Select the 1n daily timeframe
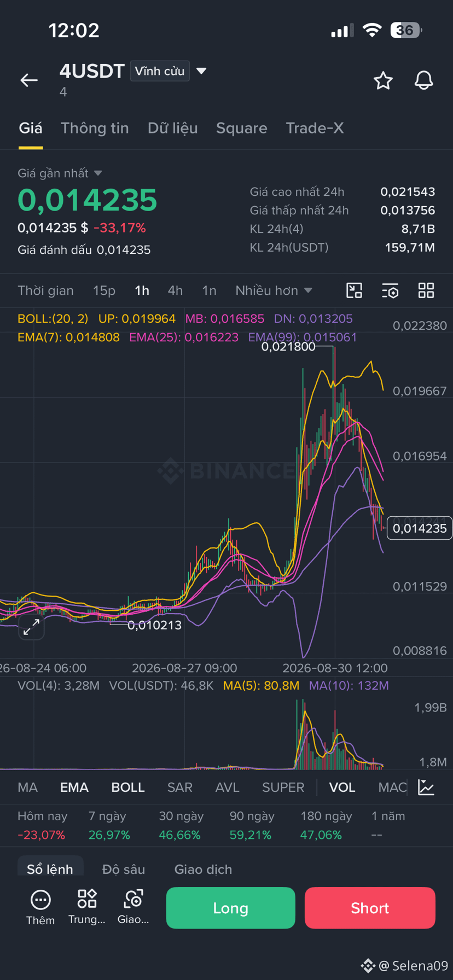Screen dimensions: 453x980 [x=209, y=290]
